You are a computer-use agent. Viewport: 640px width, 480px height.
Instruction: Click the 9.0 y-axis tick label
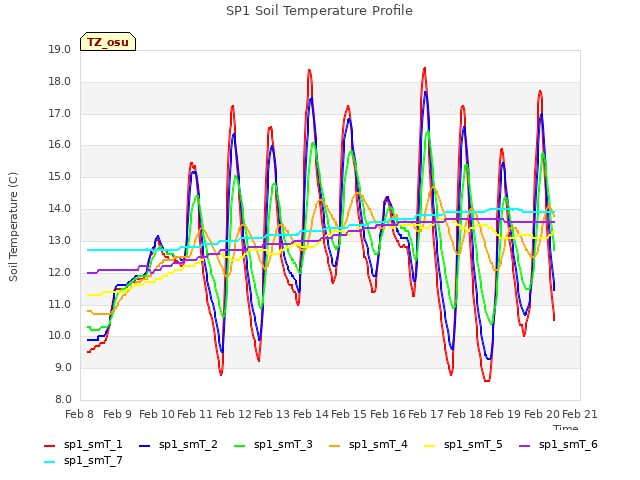(x=63, y=367)
